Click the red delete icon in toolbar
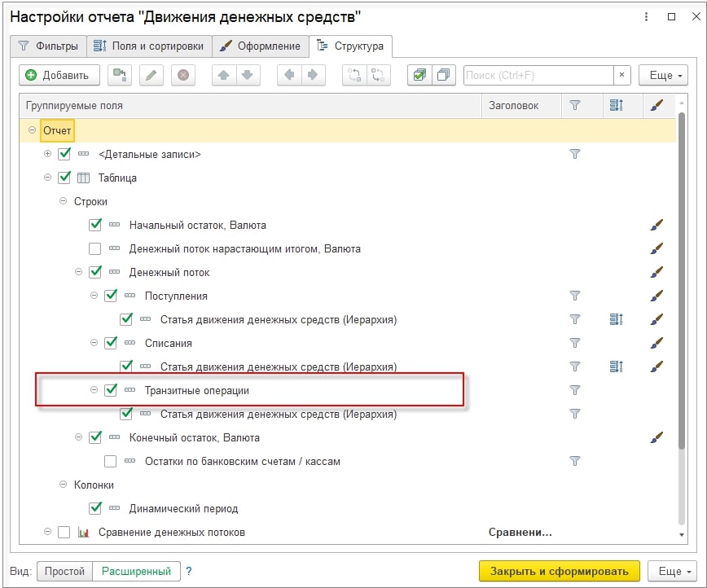The width and height of the screenshot is (707, 588). pos(183,75)
